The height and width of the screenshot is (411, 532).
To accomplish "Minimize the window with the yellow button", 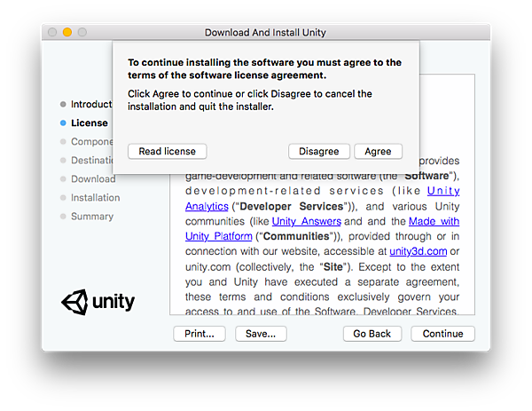I will 66,32.
